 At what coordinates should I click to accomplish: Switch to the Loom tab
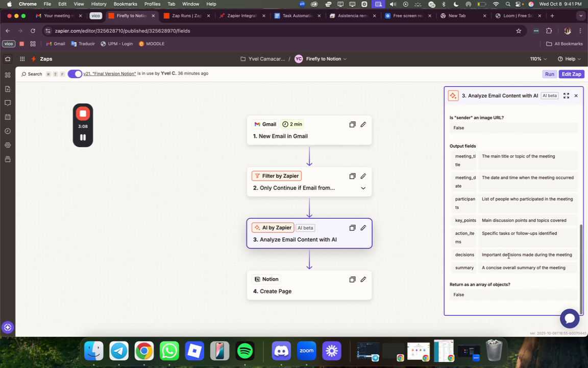point(518,16)
